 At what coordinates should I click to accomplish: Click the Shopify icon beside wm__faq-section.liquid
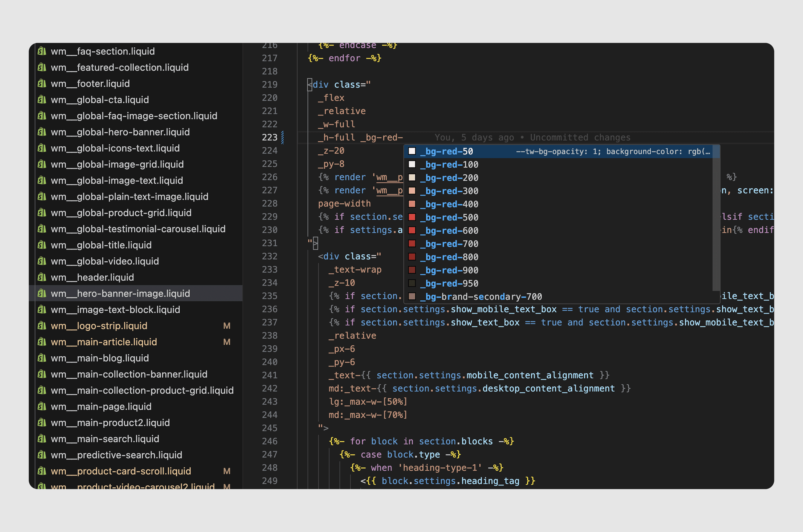[42, 51]
